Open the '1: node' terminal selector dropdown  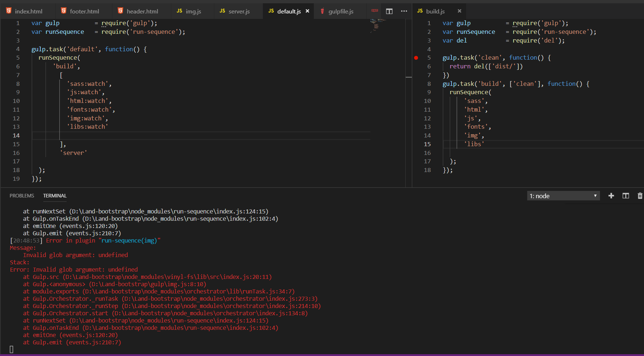coord(563,196)
